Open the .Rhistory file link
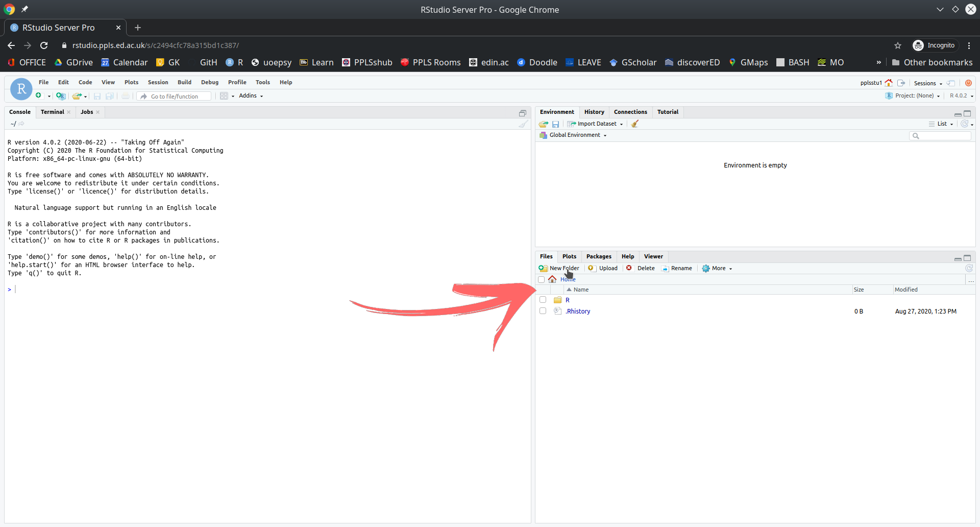 click(x=578, y=312)
